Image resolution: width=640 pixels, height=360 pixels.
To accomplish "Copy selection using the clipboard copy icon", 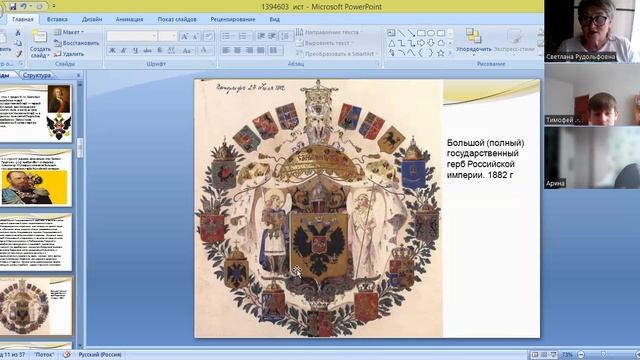I will click(18, 43).
